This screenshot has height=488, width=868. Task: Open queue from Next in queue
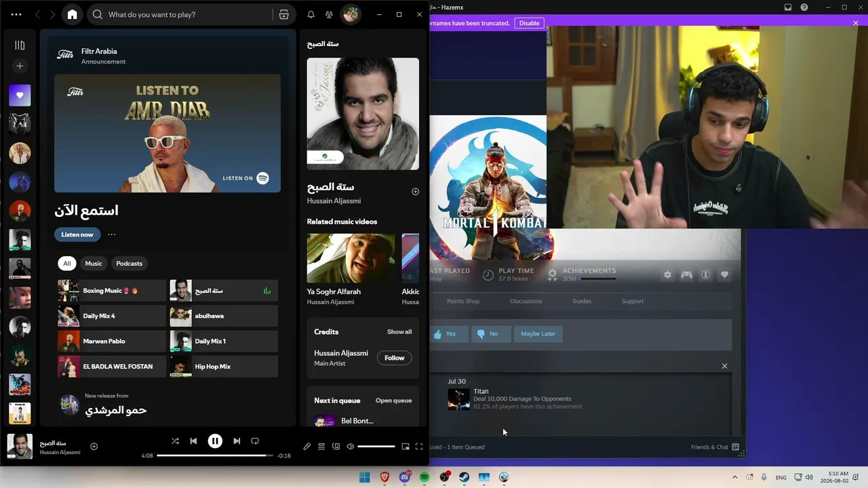[393, 401]
